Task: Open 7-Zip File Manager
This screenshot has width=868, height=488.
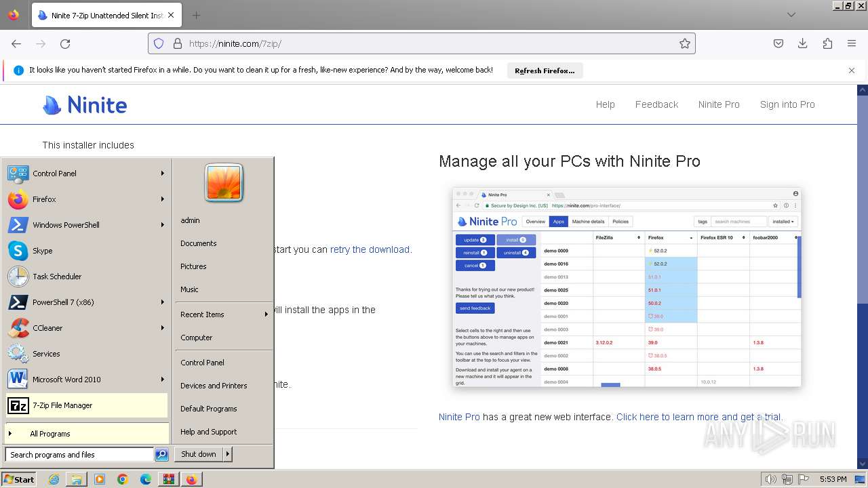Action: tap(87, 405)
